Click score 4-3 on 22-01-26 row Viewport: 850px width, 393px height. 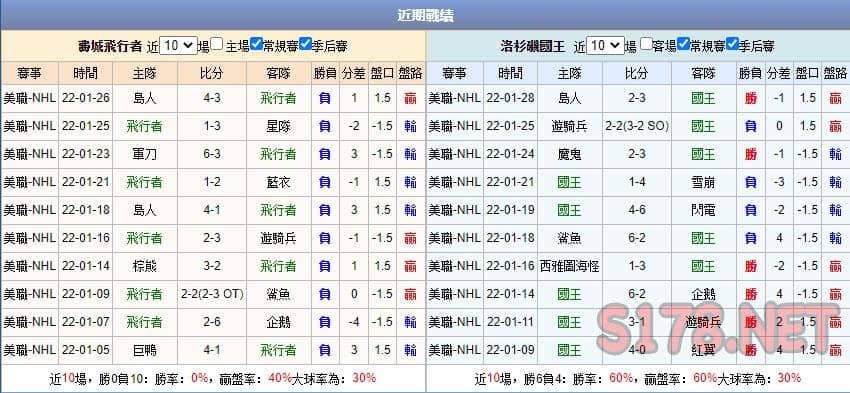(x=211, y=98)
